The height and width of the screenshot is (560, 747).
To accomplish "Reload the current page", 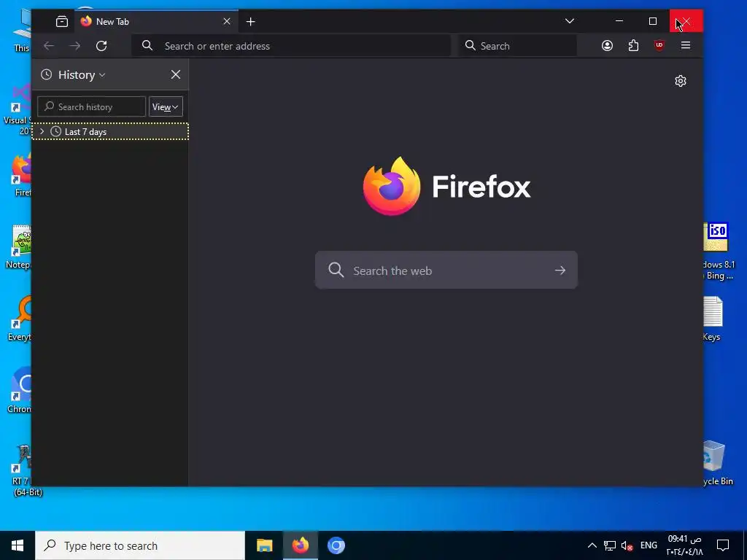I will pos(101,46).
